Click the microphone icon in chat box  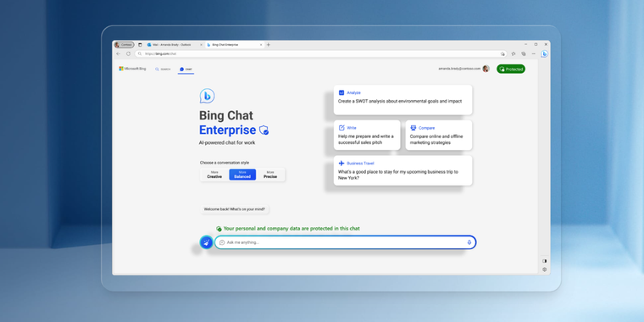click(x=469, y=242)
